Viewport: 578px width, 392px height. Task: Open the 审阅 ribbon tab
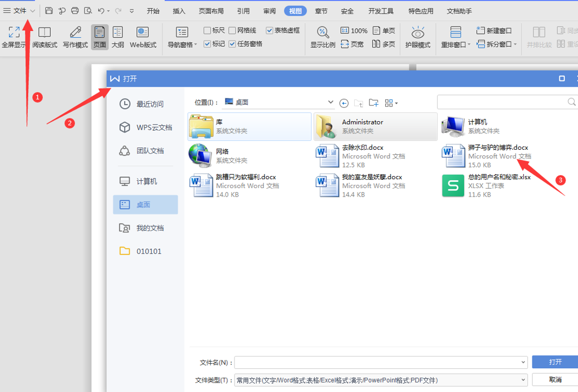pos(270,11)
